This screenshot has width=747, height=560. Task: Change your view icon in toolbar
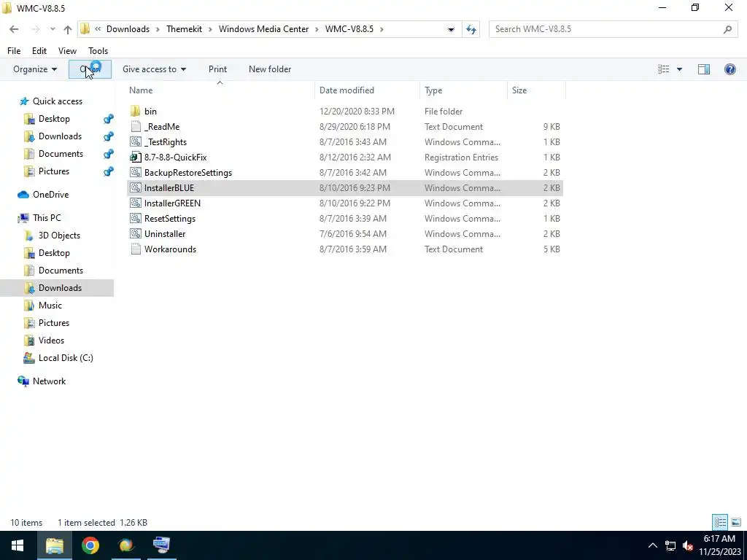664,69
